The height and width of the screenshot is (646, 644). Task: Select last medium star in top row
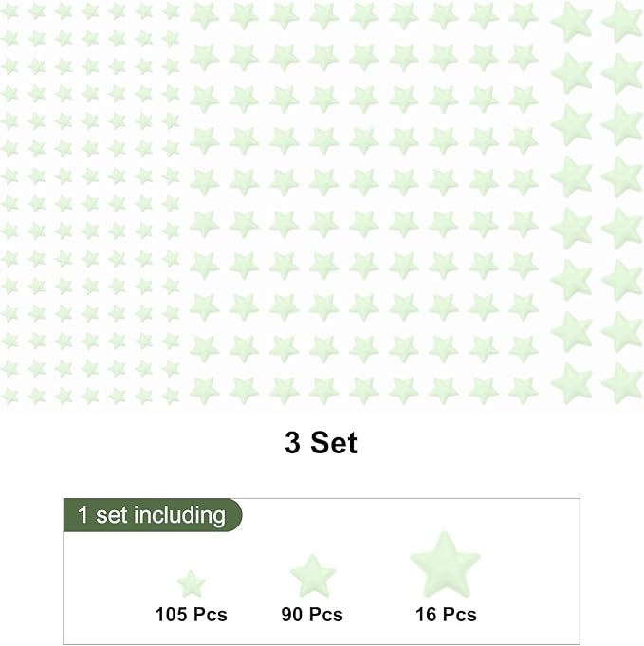point(523,13)
